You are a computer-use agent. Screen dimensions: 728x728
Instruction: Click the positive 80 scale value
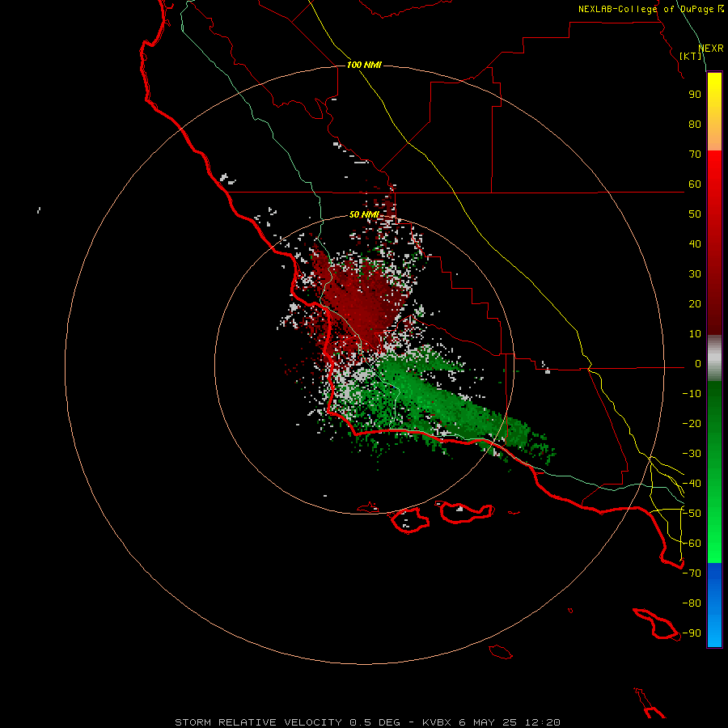pos(695,125)
